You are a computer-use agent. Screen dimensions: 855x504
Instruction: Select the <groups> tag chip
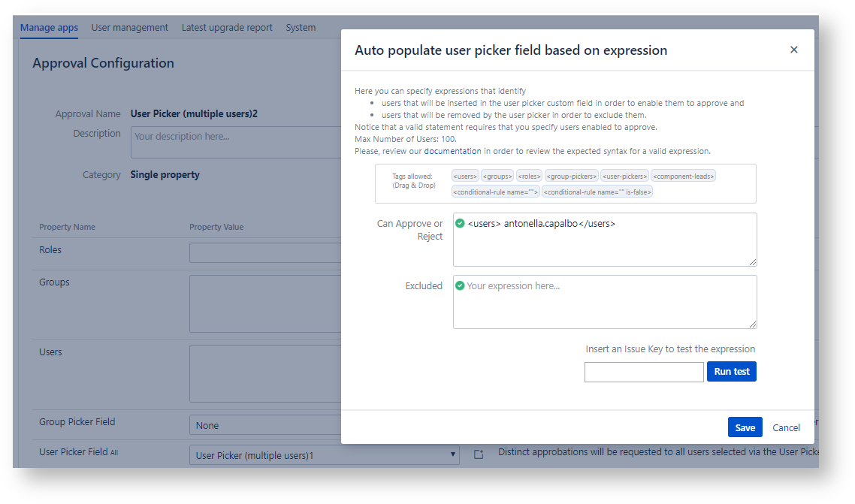click(497, 177)
